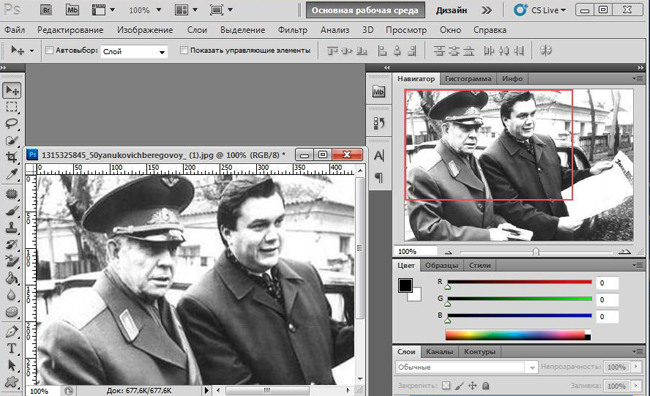
Task: Open the Файл menu
Action: click(x=15, y=30)
